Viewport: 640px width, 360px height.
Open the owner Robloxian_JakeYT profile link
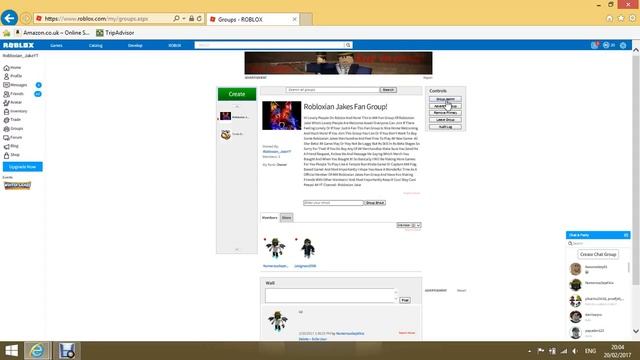(277, 151)
